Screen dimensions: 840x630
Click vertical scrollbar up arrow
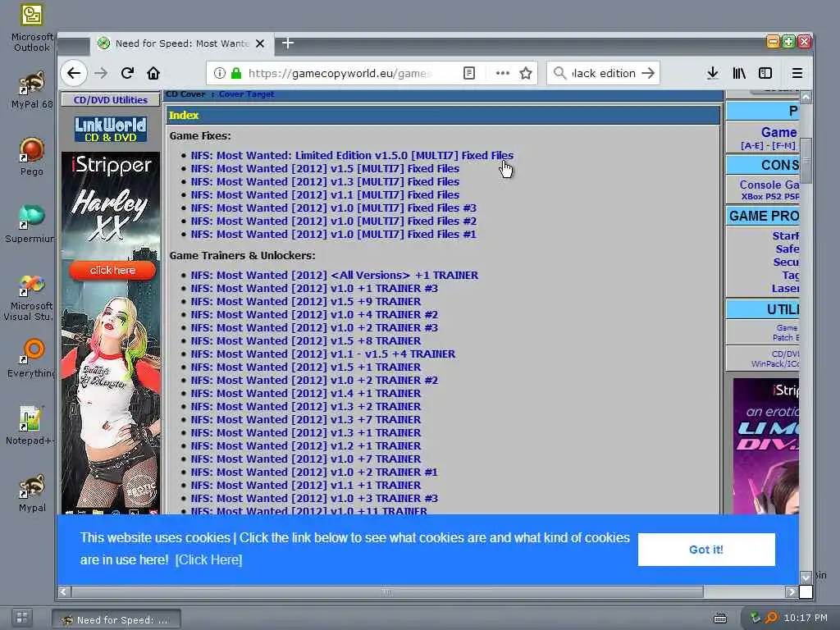(x=806, y=98)
